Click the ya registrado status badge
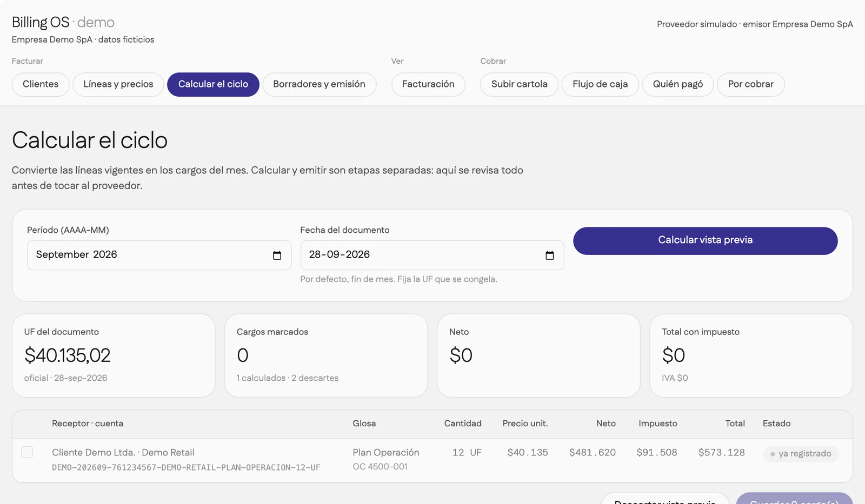Image resolution: width=865 pixels, height=504 pixels. [x=801, y=454]
